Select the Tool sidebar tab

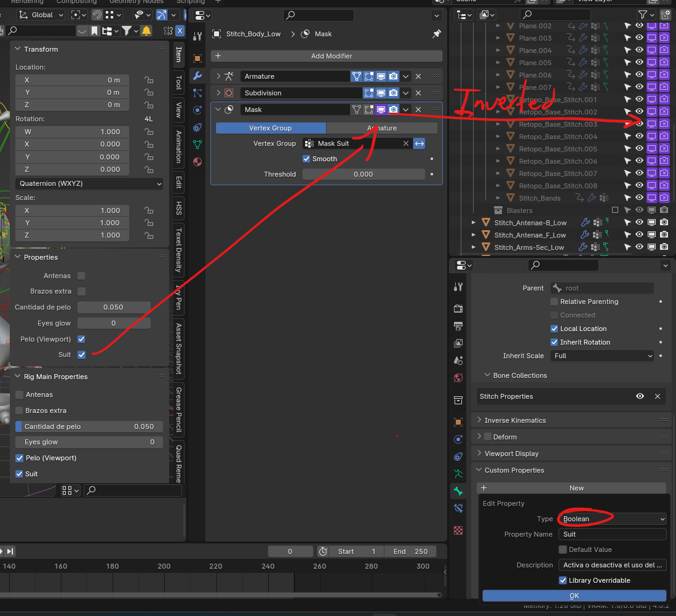(178, 82)
